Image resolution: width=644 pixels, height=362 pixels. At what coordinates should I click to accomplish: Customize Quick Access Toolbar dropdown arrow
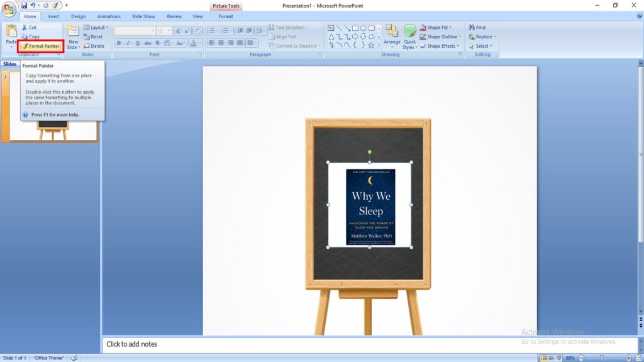pos(67,5)
